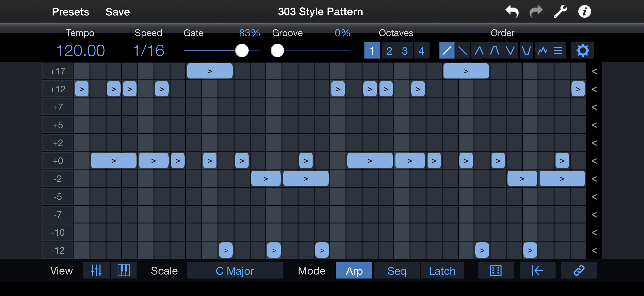Image resolution: width=644 pixels, height=296 pixels.
Task: Click the Gate slider knob
Action: [x=242, y=51]
